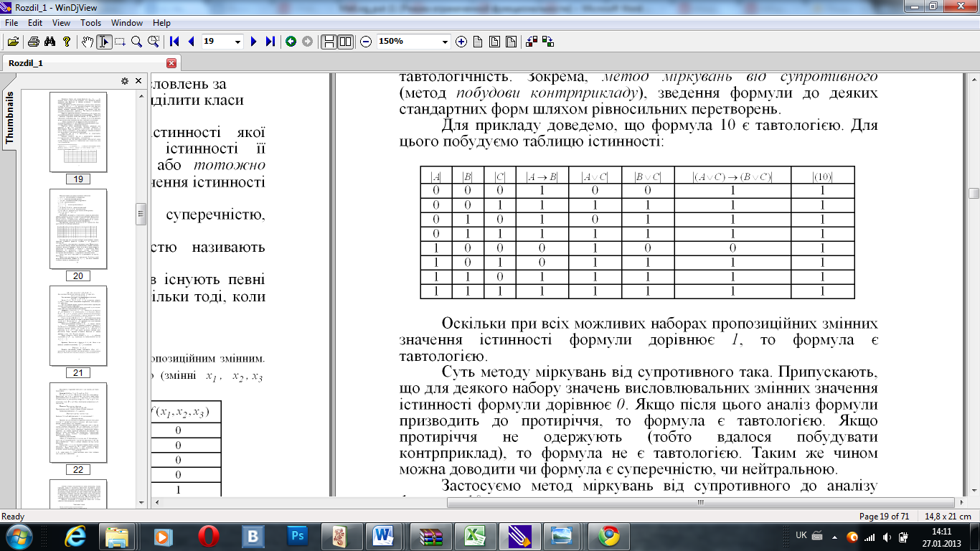The height and width of the screenshot is (551, 980).
Task: Select page 19 thumbnail
Action: tap(78, 132)
